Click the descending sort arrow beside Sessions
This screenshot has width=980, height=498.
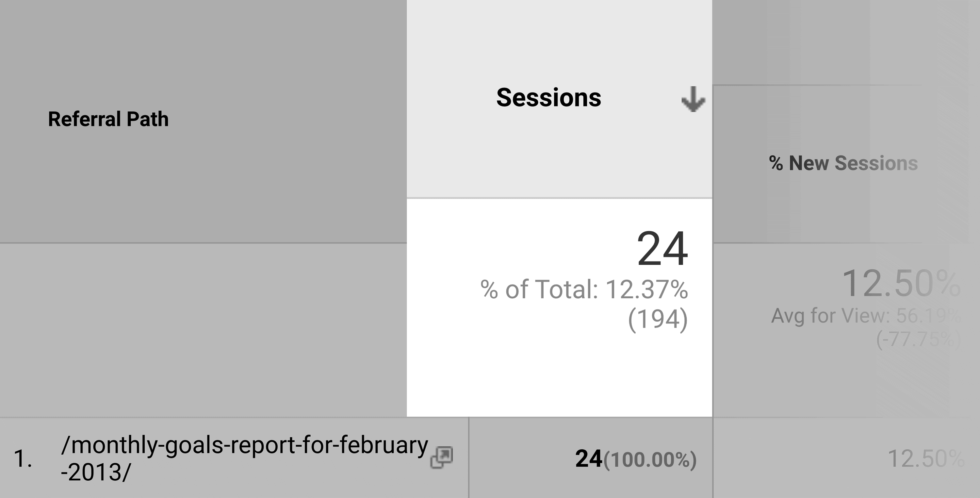pos(693,99)
